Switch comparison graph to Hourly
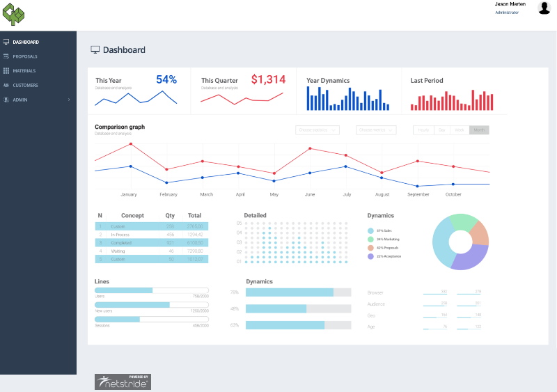The image size is (557, 392). tap(423, 130)
